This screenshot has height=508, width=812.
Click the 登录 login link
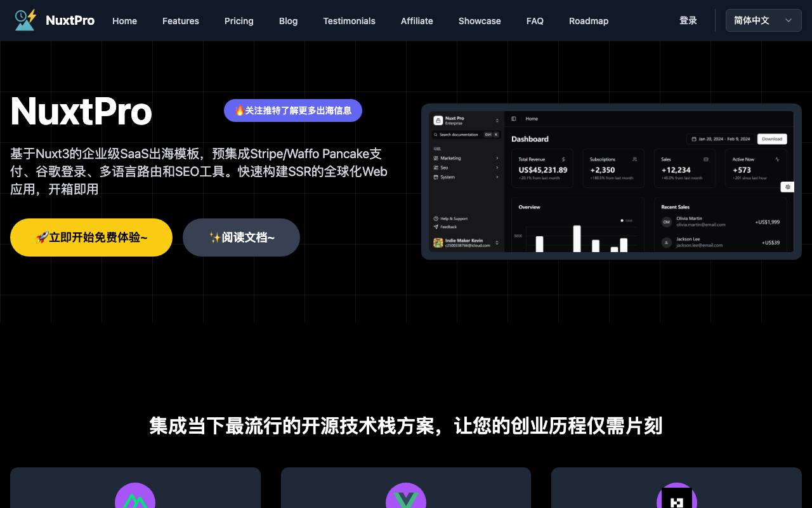pyautogui.click(x=688, y=20)
